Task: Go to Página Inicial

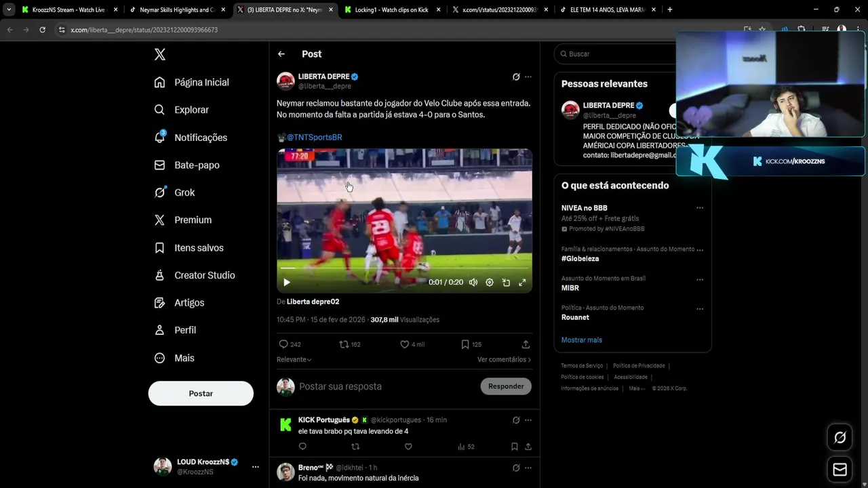Action: (192, 82)
